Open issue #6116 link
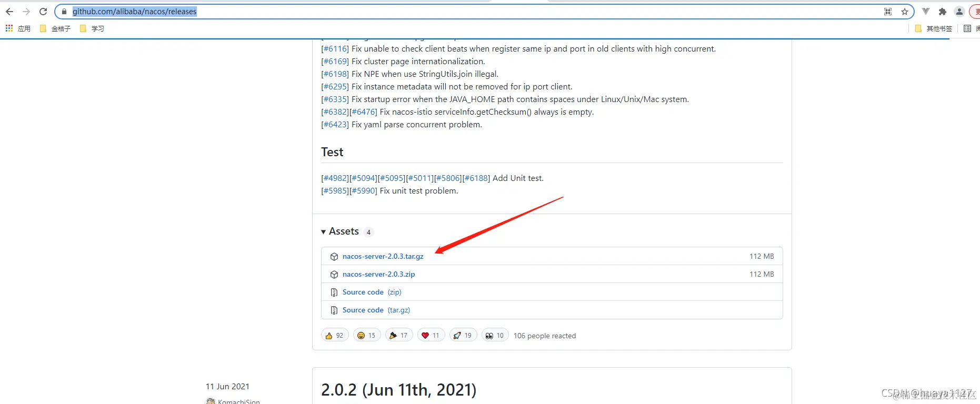Image resolution: width=980 pixels, height=404 pixels. pos(335,49)
